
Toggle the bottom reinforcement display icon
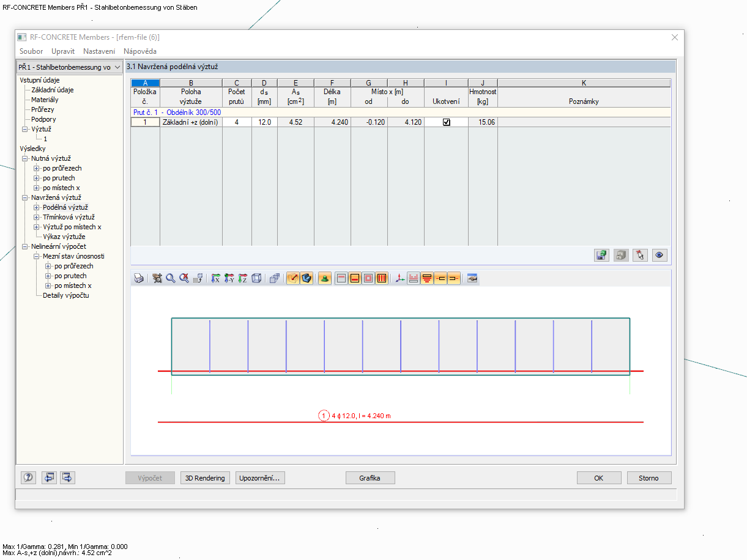tap(355, 278)
